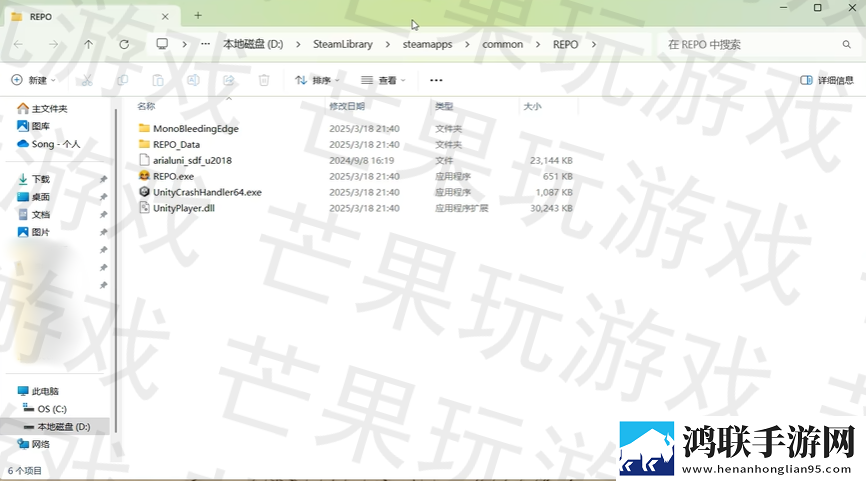
Task: Unpin 文档 using its pin icon
Action: point(103,214)
